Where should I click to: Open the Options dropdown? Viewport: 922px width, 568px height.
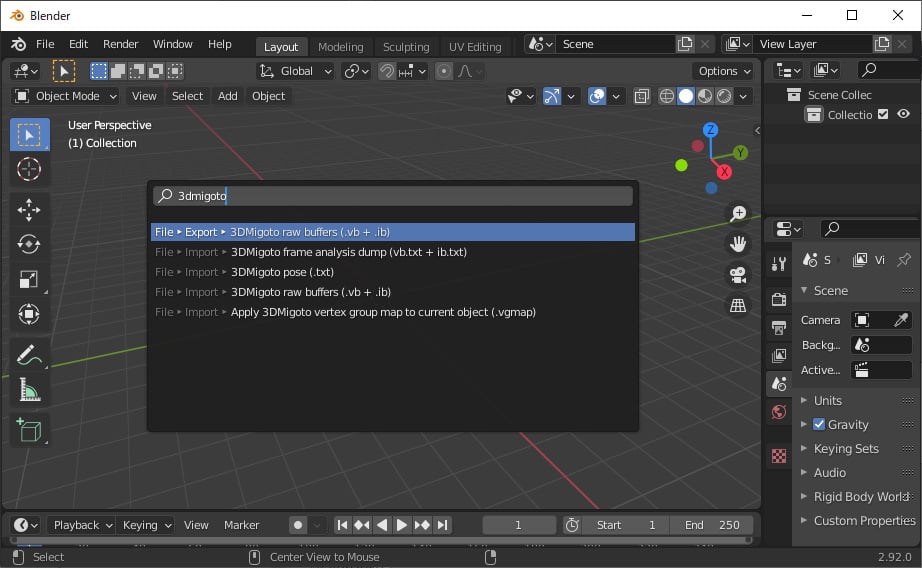724,71
